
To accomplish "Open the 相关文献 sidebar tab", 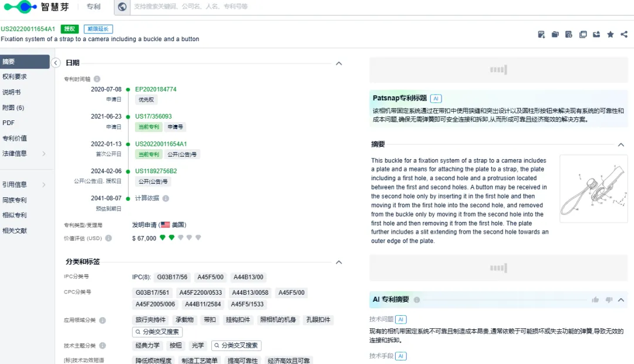I will [x=15, y=231].
